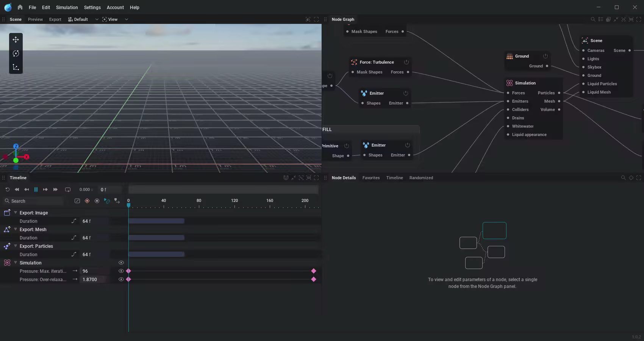The image size is (644, 341).
Task: Hide the Simulation track with its eye toggle
Action: (x=121, y=263)
